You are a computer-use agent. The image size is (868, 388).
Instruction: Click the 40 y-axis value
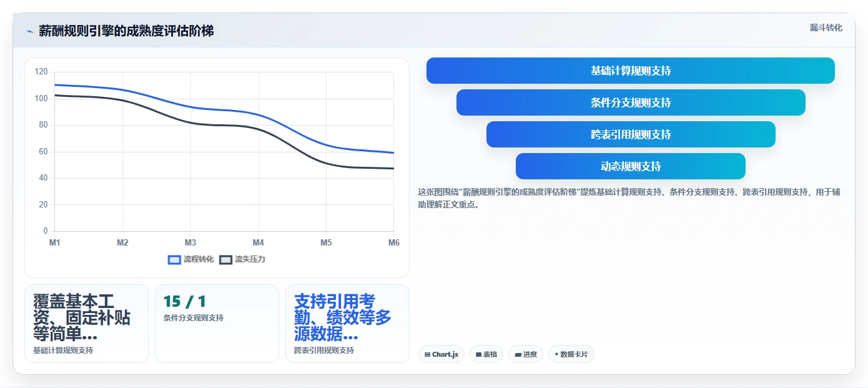click(43, 178)
